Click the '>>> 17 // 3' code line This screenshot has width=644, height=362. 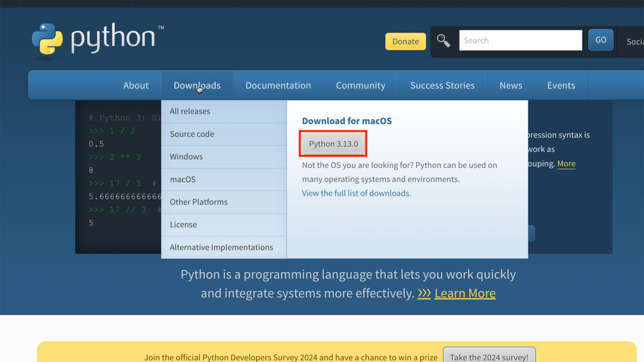118,210
